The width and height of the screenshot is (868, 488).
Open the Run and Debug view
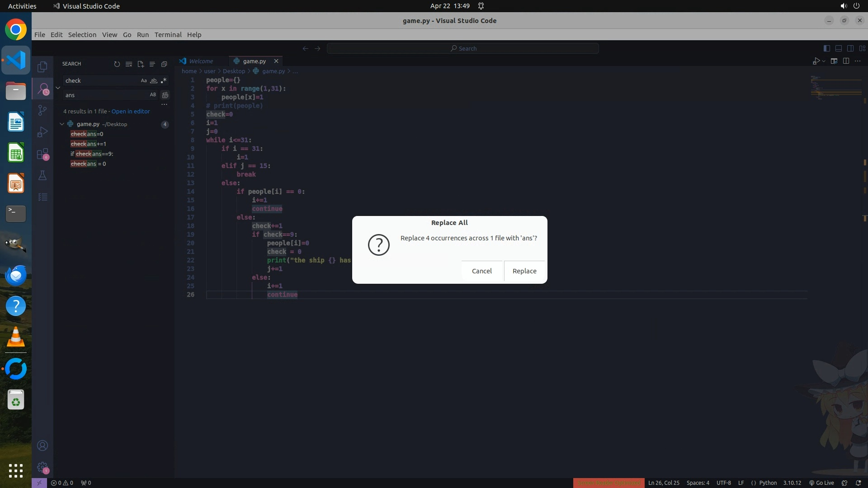(x=42, y=132)
